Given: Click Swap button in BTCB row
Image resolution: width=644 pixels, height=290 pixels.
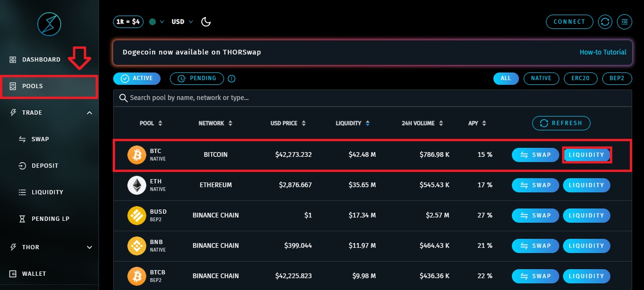Looking at the screenshot, I should pos(535,276).
